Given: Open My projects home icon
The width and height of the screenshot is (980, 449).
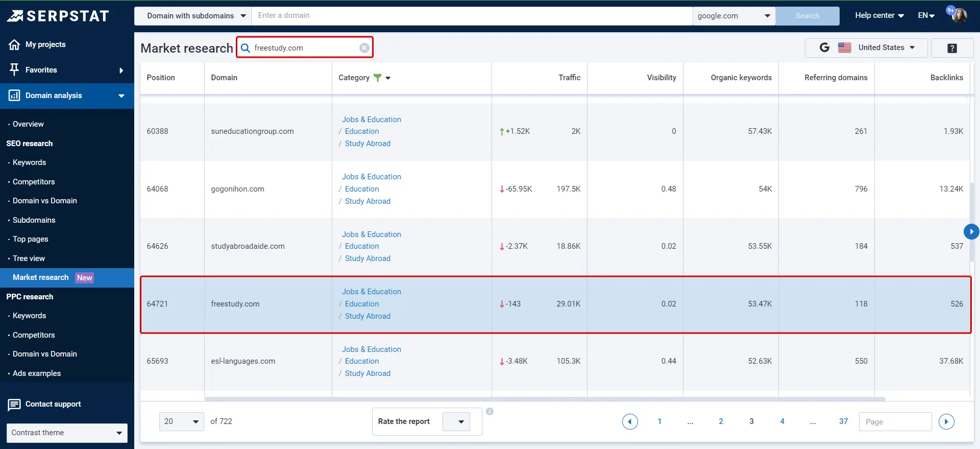Looking at the screenshot, I should click(x=14, y=44).
